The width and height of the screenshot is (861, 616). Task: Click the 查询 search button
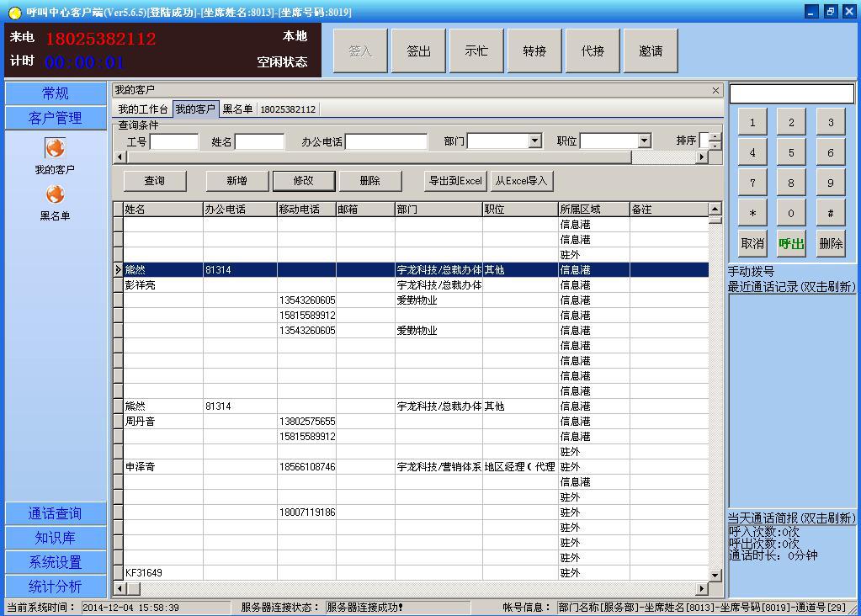tap(155, 181)
